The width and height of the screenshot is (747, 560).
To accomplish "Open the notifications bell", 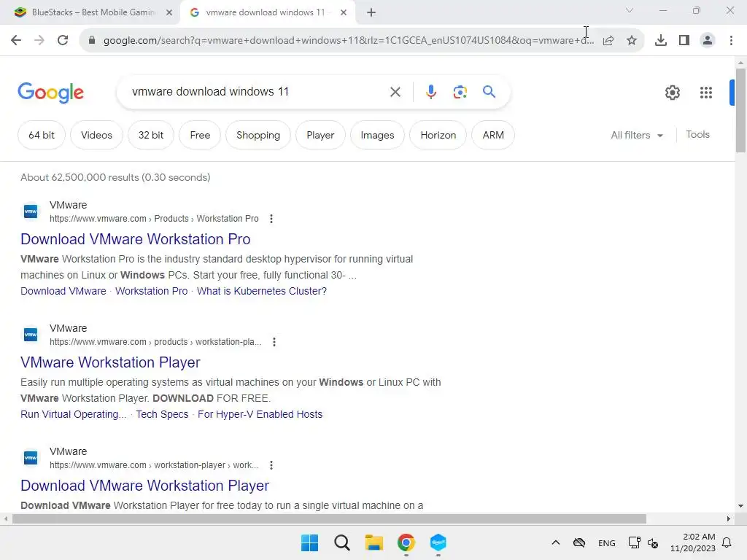I will coord(727,542).
